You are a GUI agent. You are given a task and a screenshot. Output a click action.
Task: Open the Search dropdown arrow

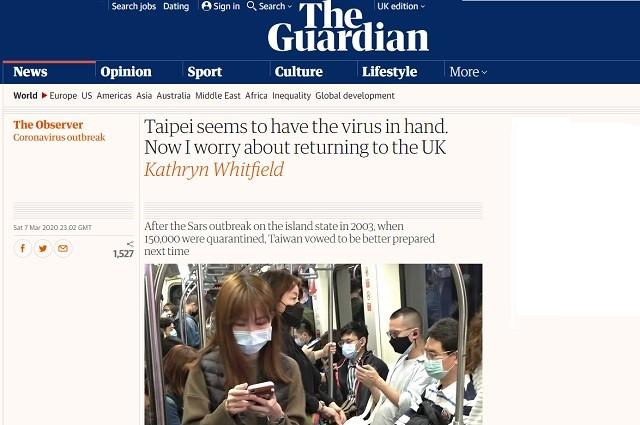point(290,7)
